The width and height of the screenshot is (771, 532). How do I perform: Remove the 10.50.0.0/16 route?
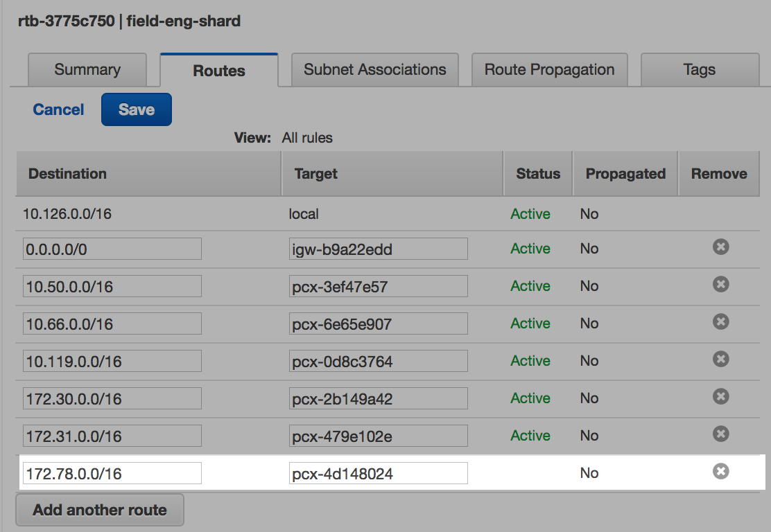(x=720, y=284)
